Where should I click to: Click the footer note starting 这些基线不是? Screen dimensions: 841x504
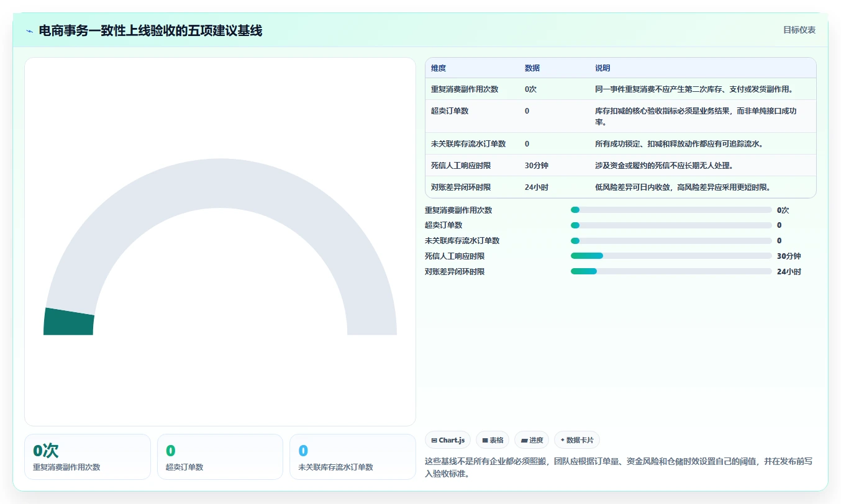619,467
